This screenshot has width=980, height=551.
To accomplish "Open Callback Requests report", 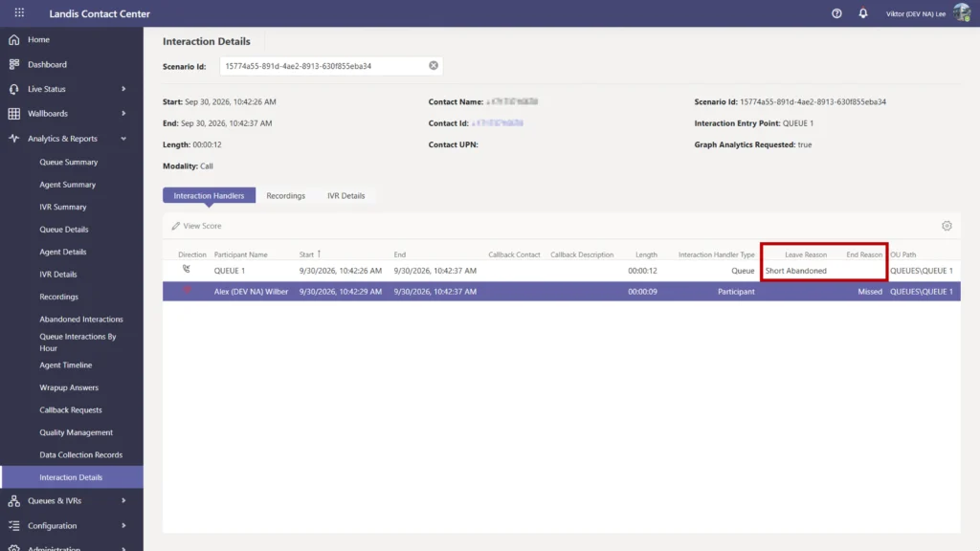I will [71, 409].
